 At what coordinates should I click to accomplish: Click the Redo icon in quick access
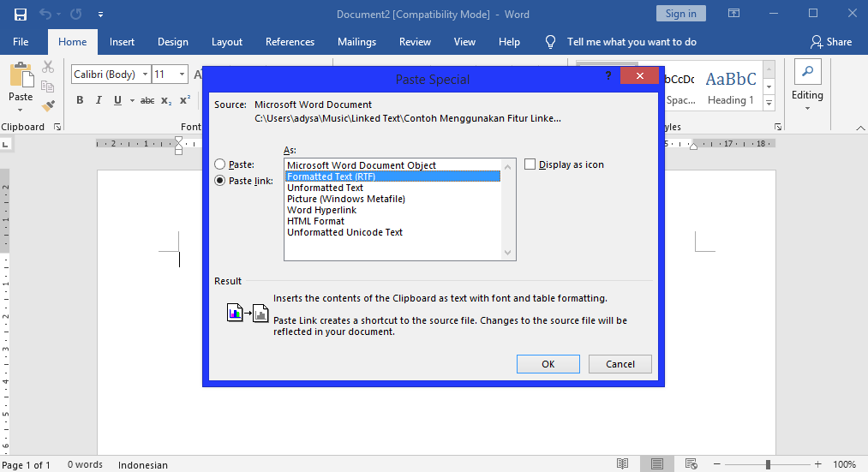[76, 15]
